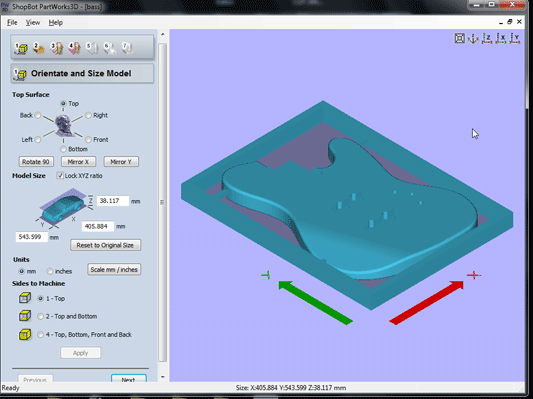Toggle the Lock XYZ ratio checkbox
533x399 pixels.
coord(60,176)
